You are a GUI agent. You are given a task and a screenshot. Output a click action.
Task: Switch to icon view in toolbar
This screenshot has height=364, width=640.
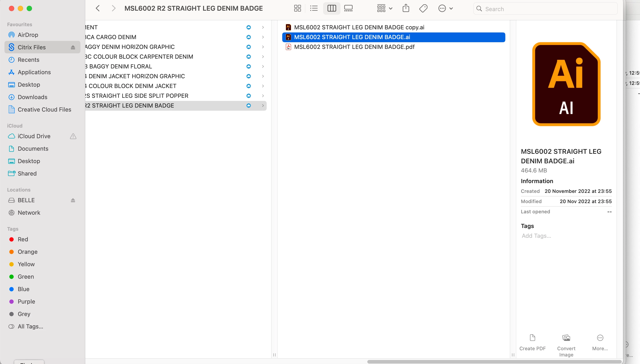[297, 8]
